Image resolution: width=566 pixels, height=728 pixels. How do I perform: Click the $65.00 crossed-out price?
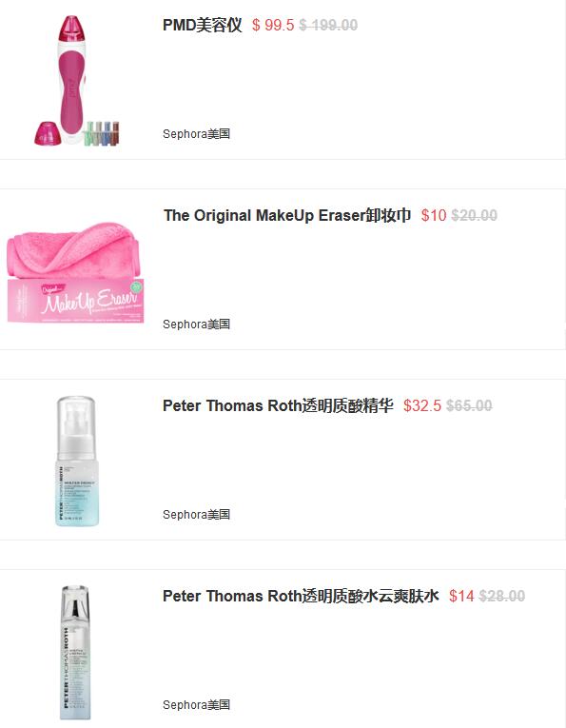coord(469,405)
